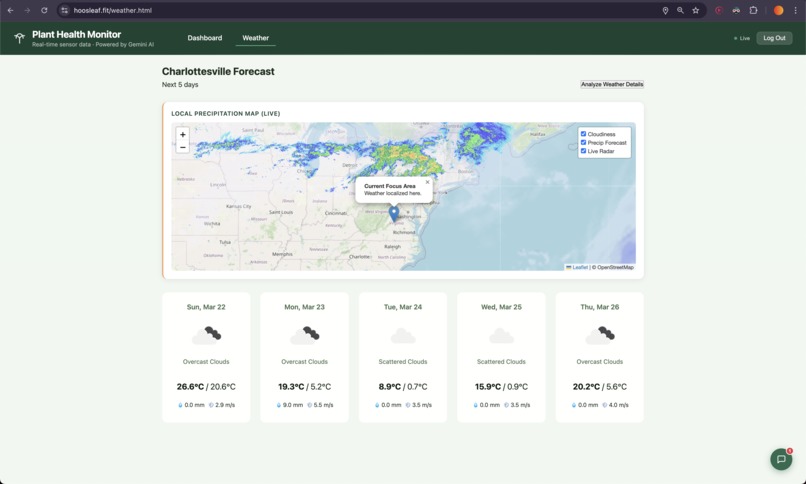806x484 pixels.
Task: Click the Analyze Weather Details button
Action: 612,84
